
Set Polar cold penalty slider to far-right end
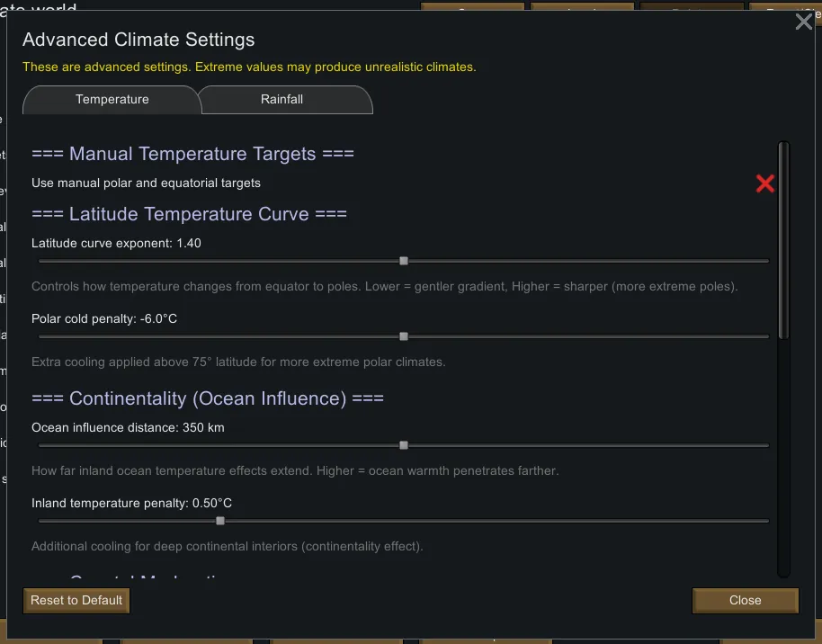(x=767, y=336)
